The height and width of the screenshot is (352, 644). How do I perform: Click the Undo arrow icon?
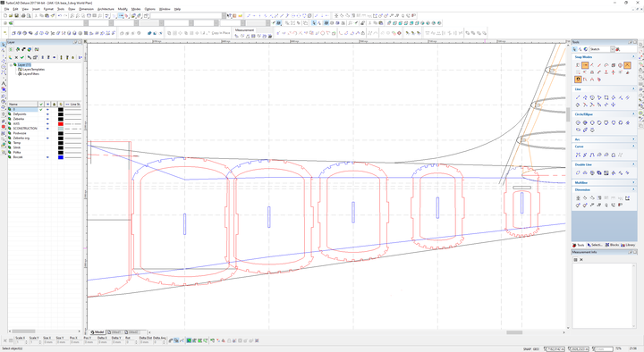pos(60,15)
